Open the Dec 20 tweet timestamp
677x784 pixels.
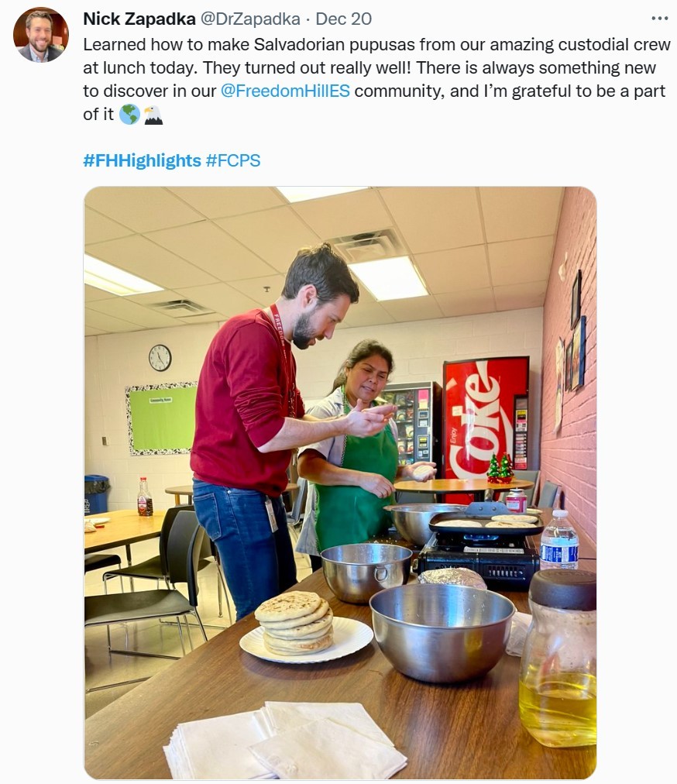(x=343, y=19)
